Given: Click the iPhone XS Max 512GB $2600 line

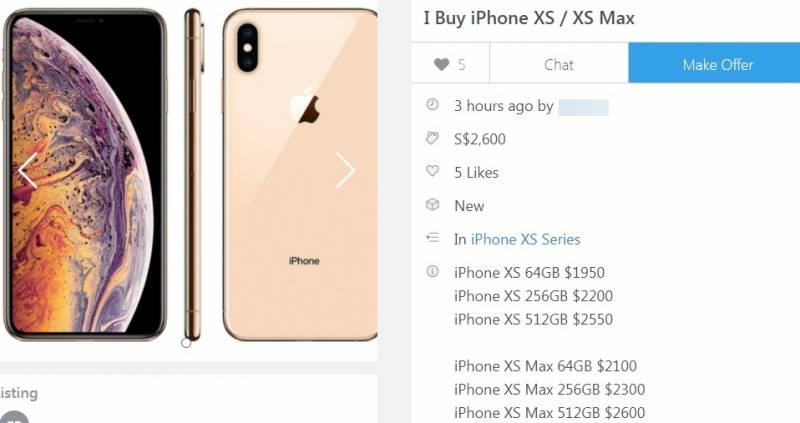Looking at the screenshot, I should (549, 412).
